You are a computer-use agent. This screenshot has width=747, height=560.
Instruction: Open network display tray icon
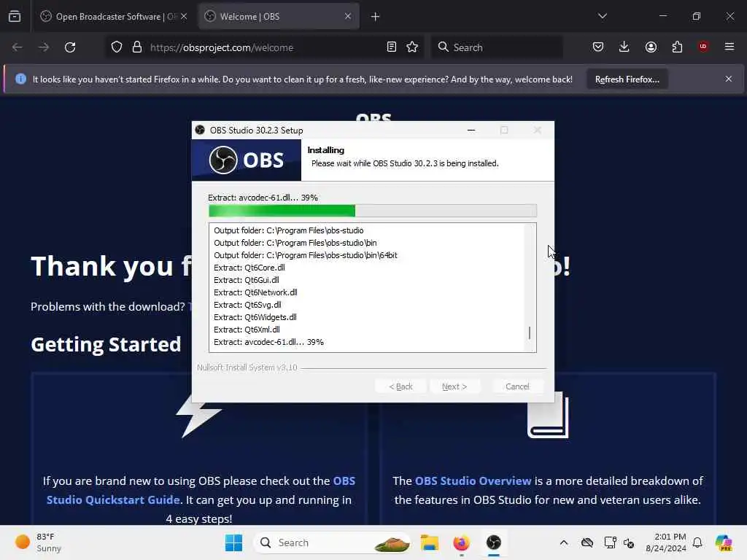coord(610,542)
